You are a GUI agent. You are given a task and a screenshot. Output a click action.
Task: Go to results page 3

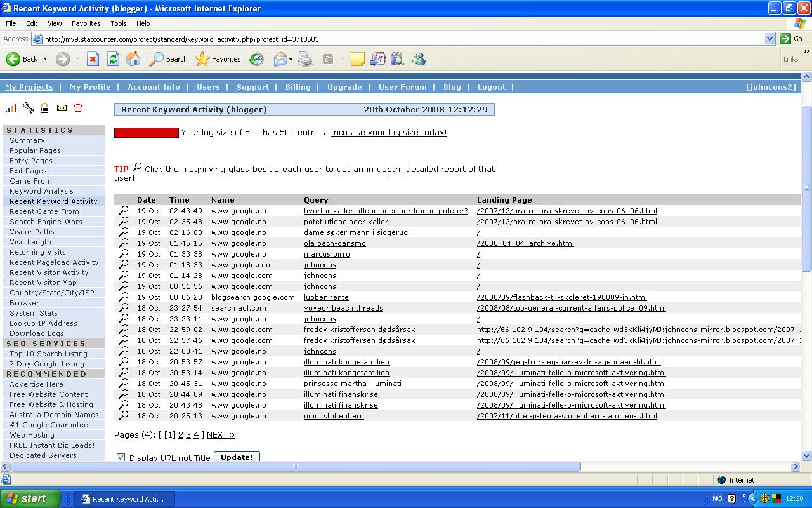point(188,434)
